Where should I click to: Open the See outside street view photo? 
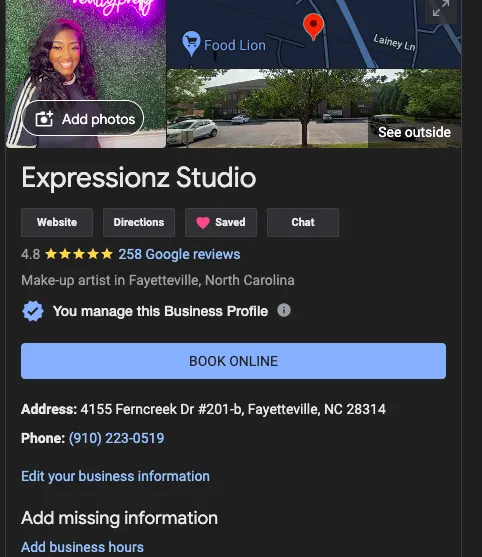coord(314,108)
